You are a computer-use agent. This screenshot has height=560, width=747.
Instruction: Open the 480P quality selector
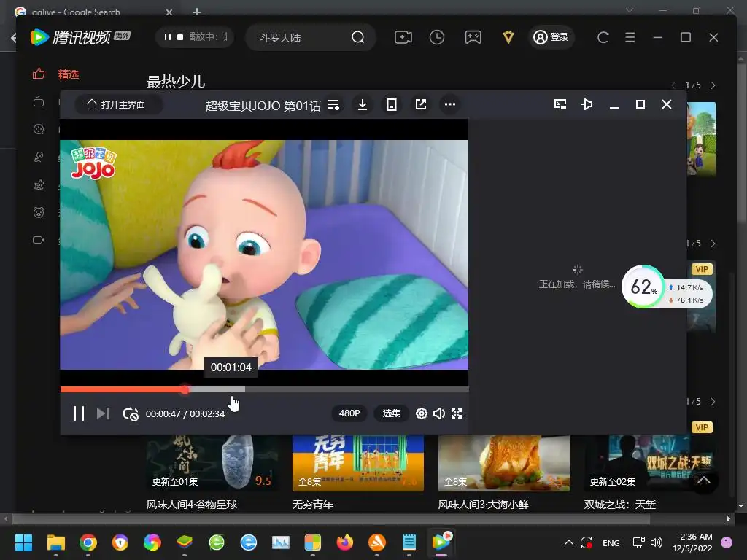tap(349, 413)
